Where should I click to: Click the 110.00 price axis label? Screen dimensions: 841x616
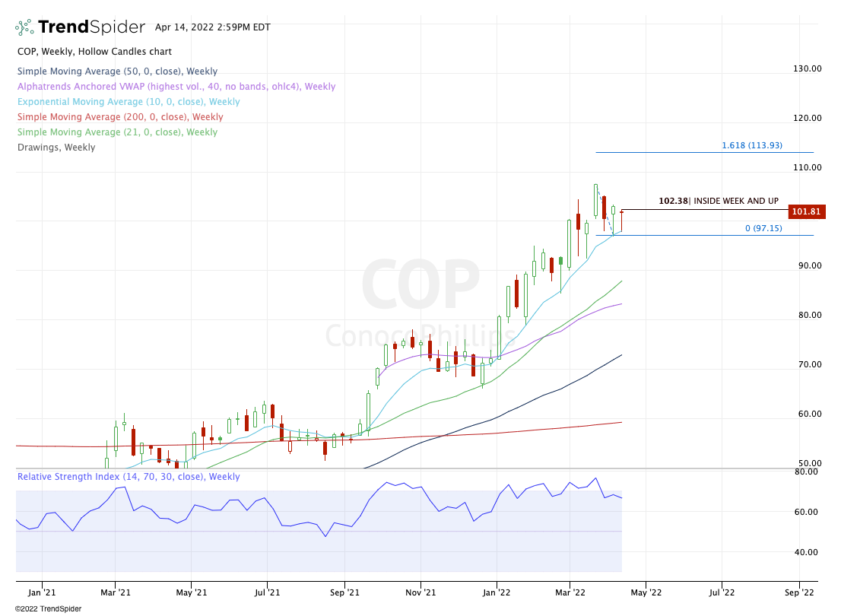808,167
